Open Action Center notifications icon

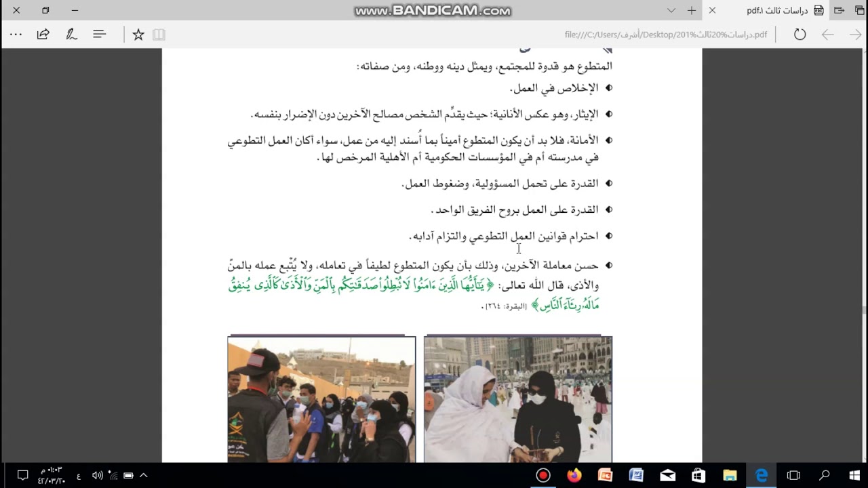click(x=22, y=475)
